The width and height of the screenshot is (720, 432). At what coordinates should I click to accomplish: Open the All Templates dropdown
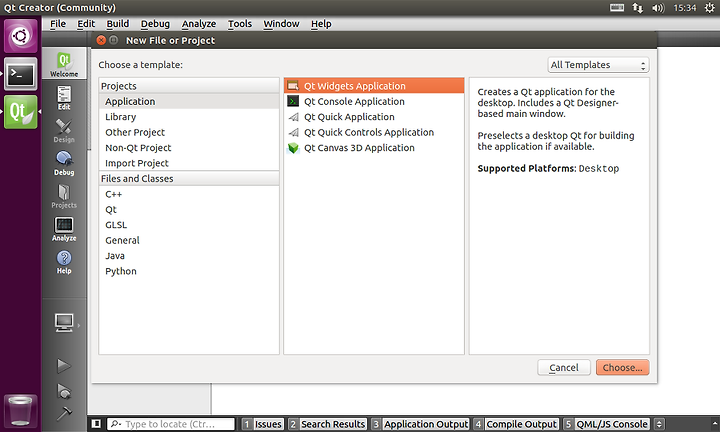point(598,65)
